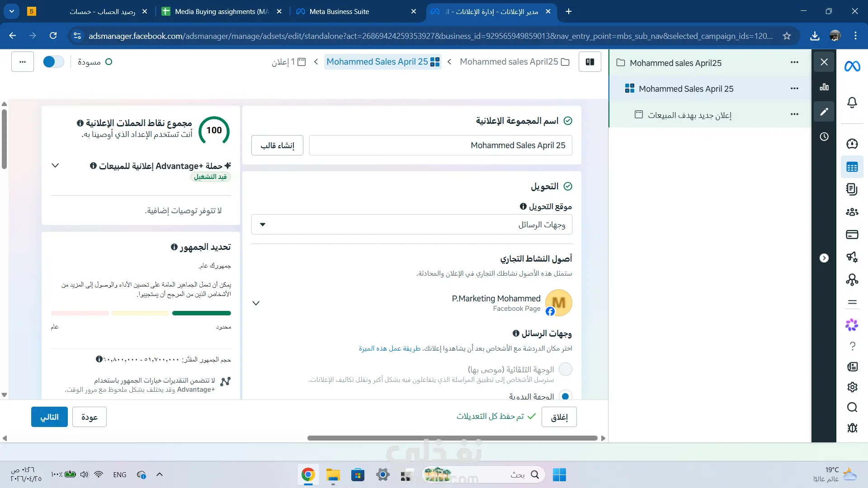Expand the P.Marketing Mohammed Facebook Page selector
This screenshot has width=868, height=488.
tap(256, 303)
